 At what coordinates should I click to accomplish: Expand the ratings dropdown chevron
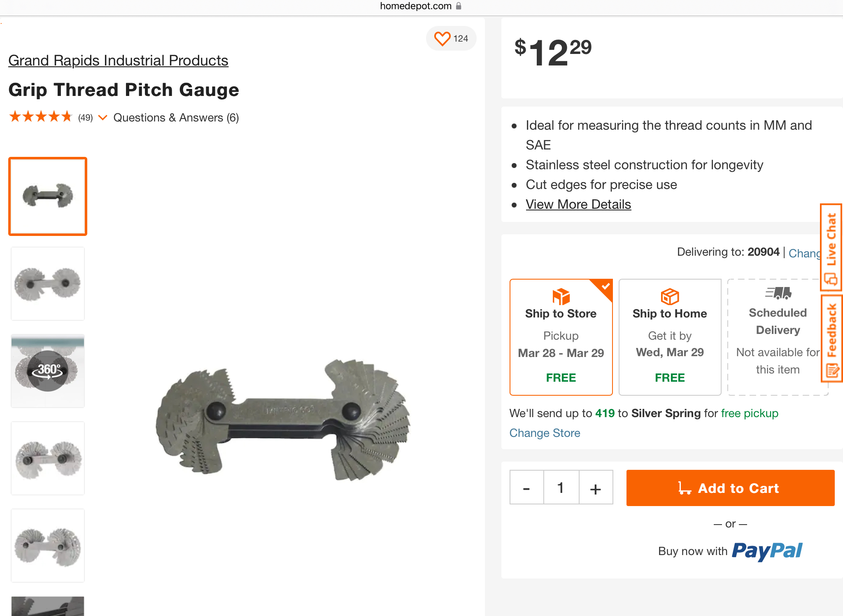point(103,118)
